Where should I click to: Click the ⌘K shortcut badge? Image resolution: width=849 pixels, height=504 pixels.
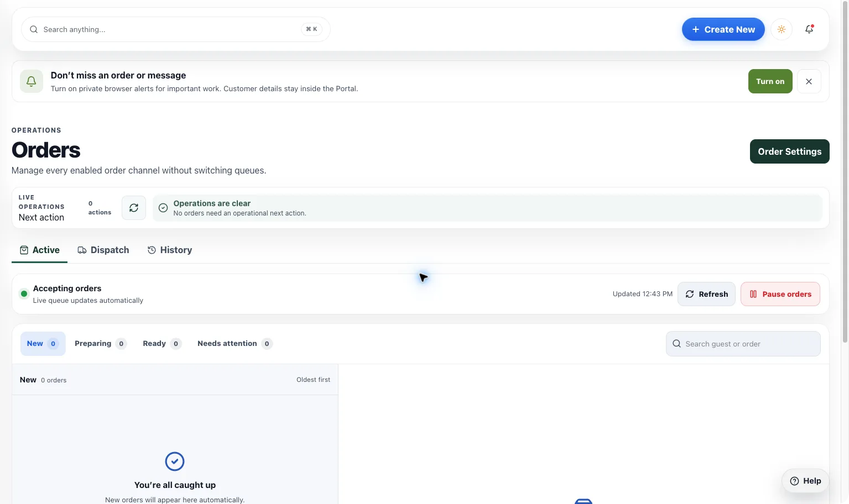pos(311,29)
